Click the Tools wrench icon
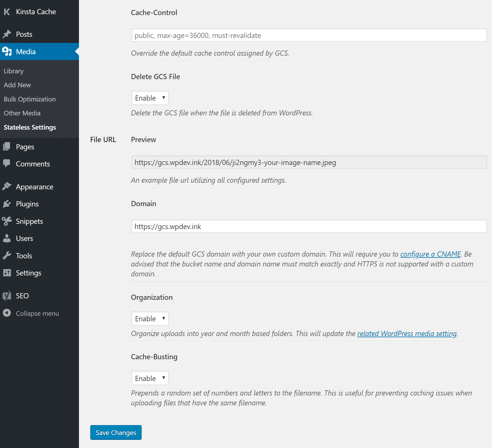The height and width of the screenshot is (448, 492). [7, 255]
